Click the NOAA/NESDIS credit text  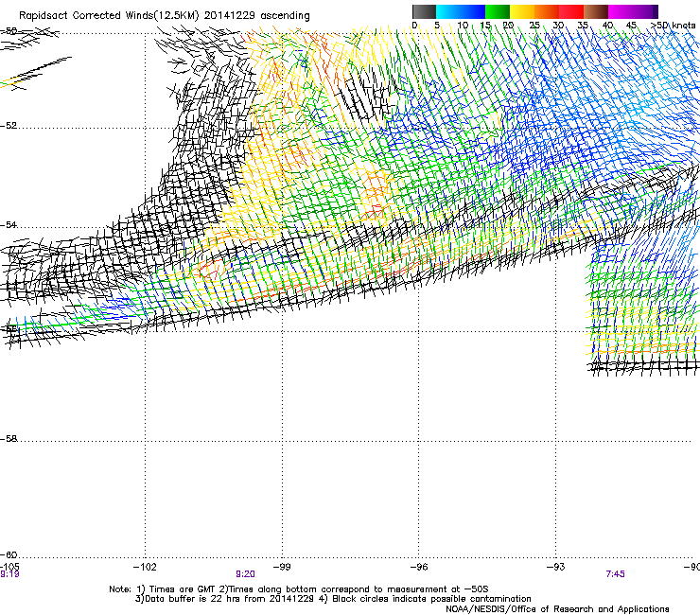pos(557,609)
